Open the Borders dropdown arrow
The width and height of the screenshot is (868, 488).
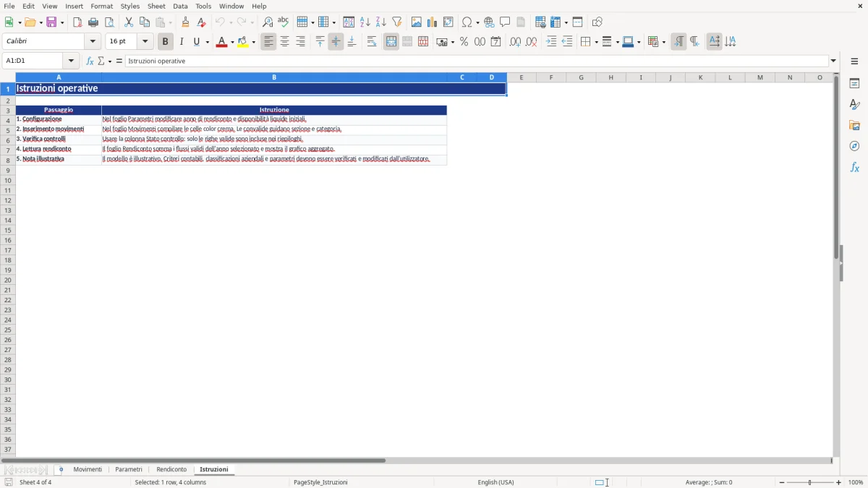pos(596,42)
